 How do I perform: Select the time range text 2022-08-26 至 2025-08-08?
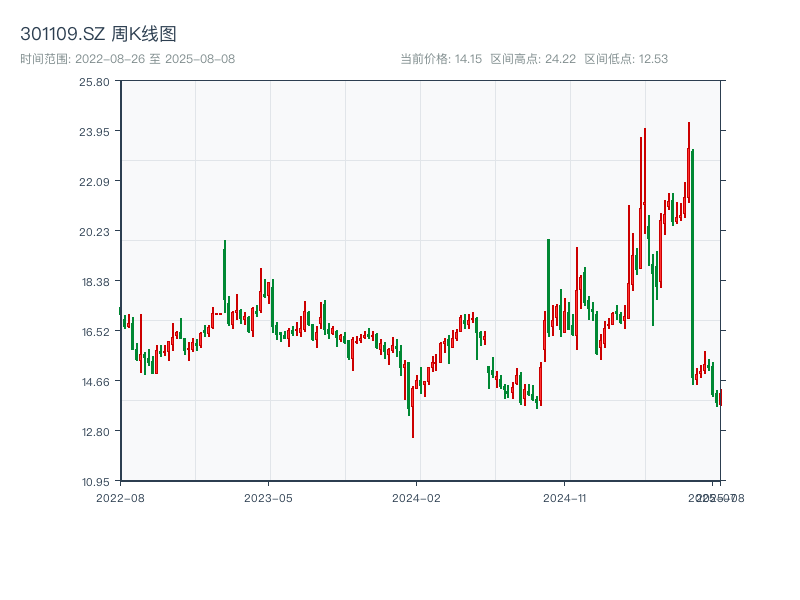click(155, 59)
